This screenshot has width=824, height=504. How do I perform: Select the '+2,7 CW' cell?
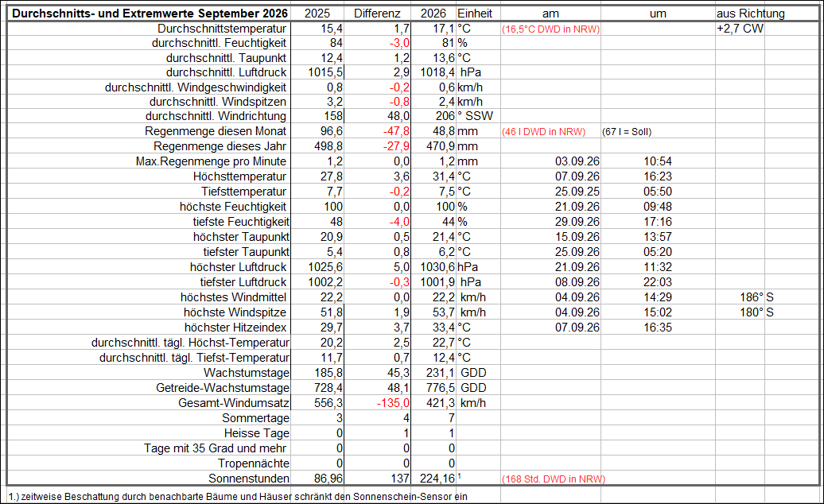click(x=740, y=29)
